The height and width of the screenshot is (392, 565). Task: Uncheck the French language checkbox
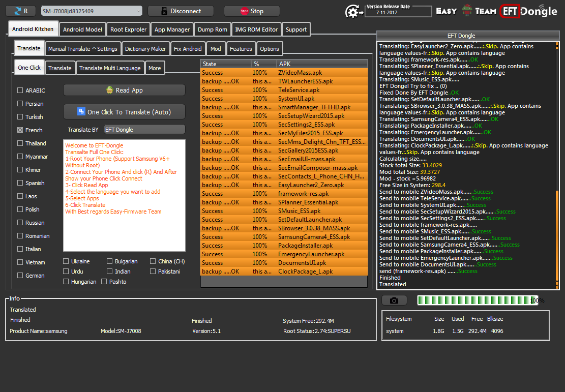(x=20, y=130)
